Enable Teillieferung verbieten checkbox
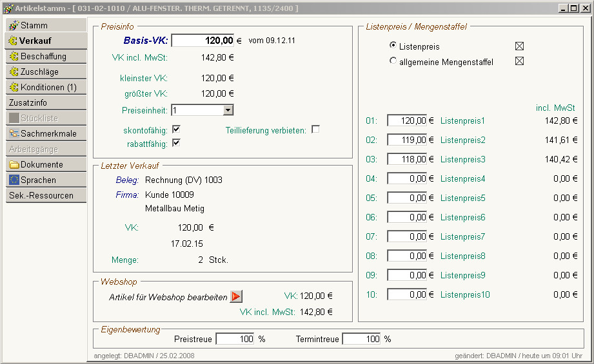This screenshot has width=594, height=364. 315,129
